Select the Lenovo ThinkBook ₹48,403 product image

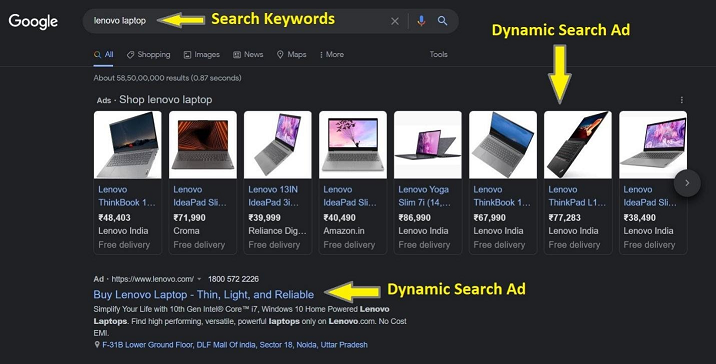pos(127,145)
